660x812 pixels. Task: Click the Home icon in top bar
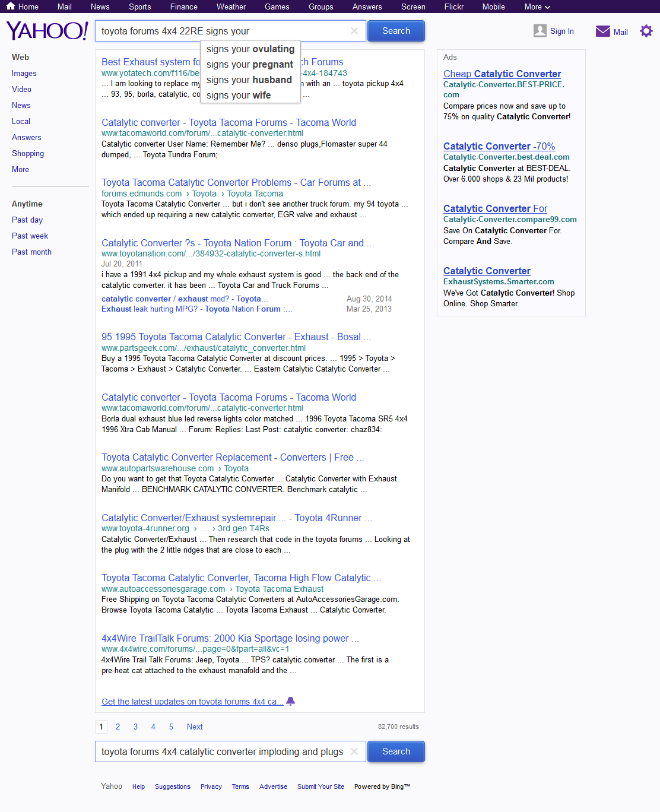11,7
